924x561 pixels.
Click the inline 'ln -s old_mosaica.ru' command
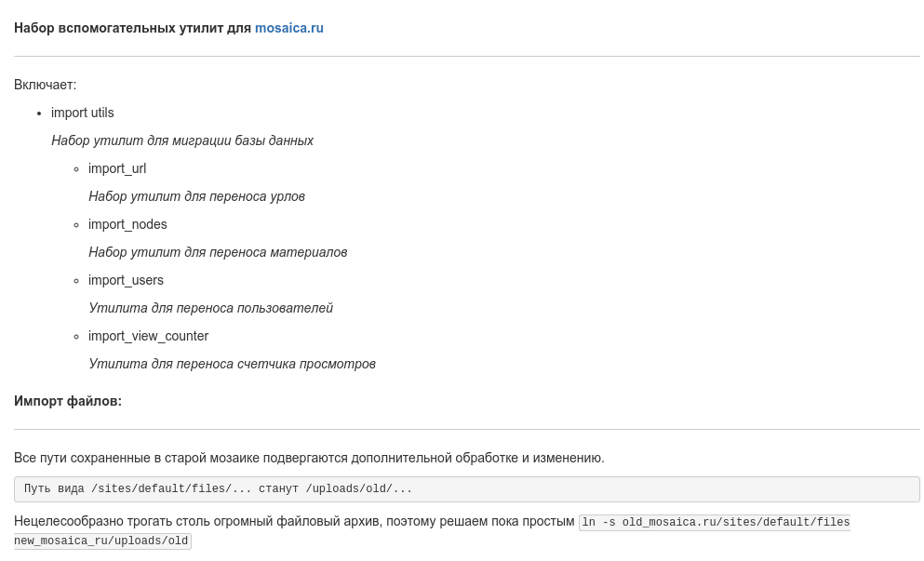coord(715,523)
